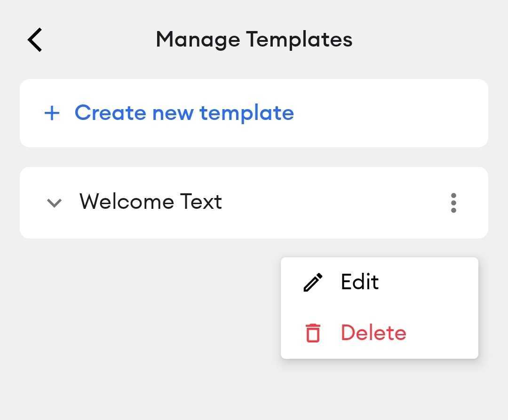Open the three-dot options for Welcome Text
The image size is (508, 420).
[453, 203]
